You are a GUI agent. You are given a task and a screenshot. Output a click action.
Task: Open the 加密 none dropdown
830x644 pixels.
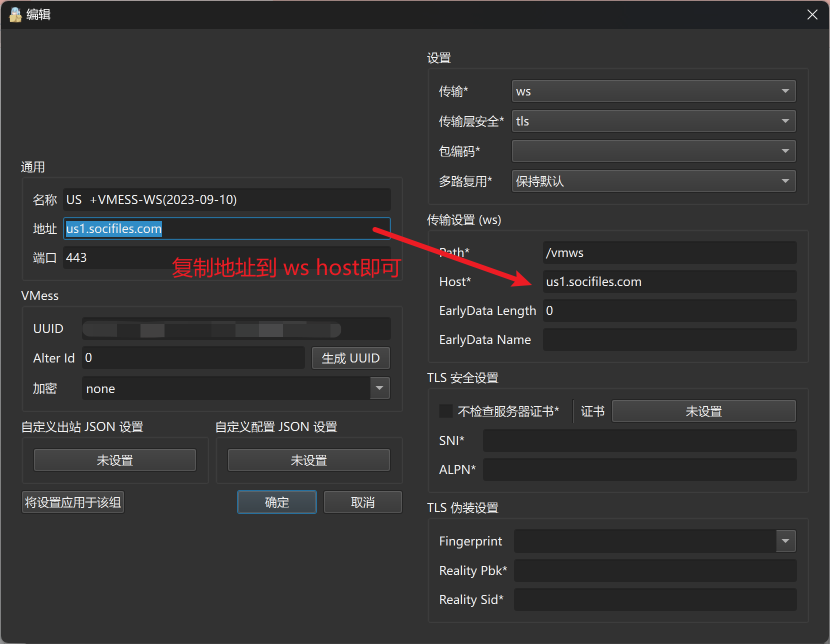pyautogui.click(x=235, y=388)
